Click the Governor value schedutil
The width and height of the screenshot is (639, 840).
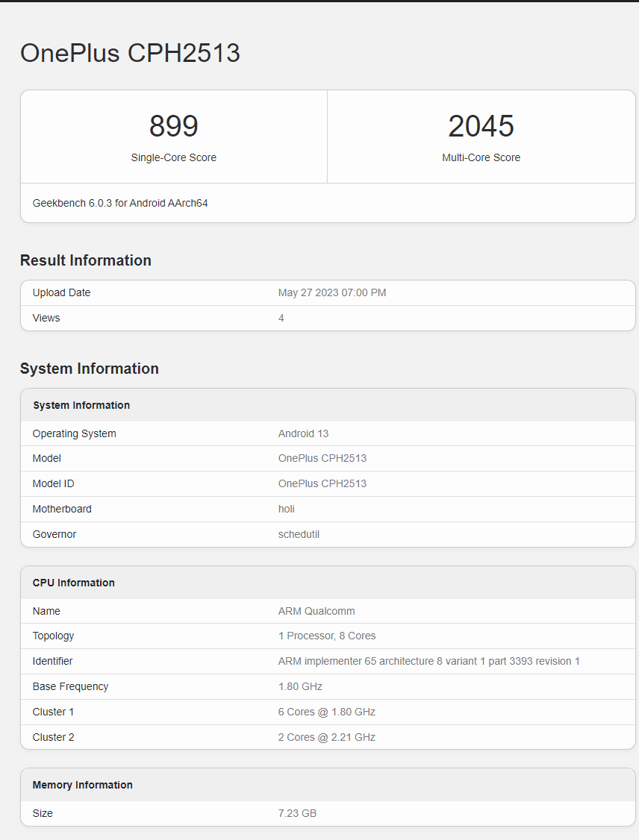pyautogui.click(x=299, y=534)
